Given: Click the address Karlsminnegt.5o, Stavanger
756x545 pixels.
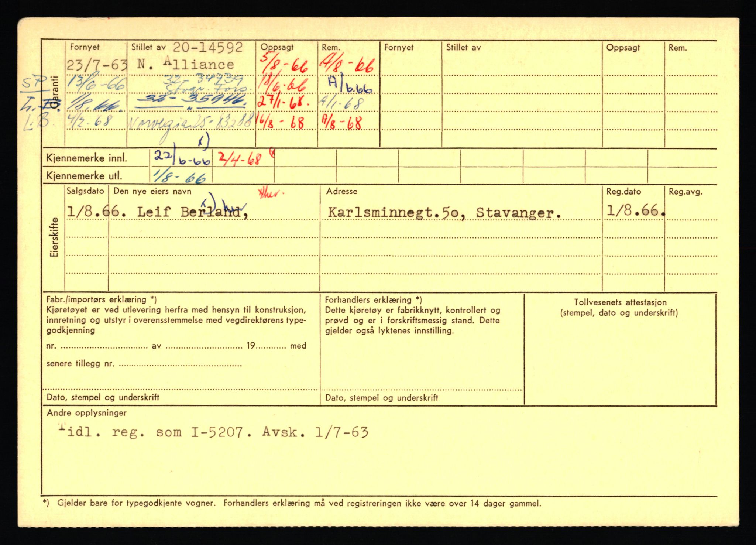Looking at the screenshot, I should coord(444,213).
